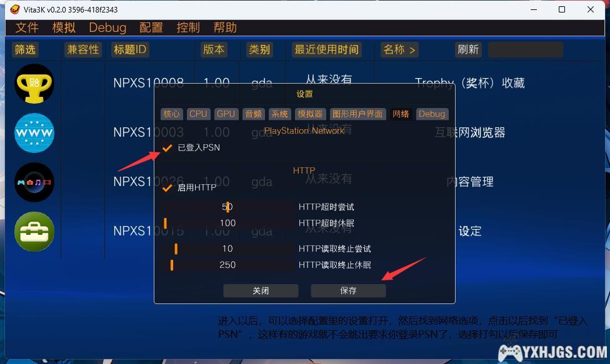Click the 关闭 button in settings

click(261, 291)
